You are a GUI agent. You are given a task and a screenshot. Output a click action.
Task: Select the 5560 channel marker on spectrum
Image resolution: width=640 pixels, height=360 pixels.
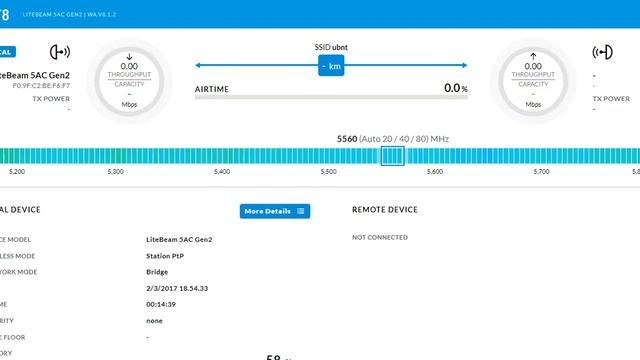pyautogui.click(x=393, y=156)
